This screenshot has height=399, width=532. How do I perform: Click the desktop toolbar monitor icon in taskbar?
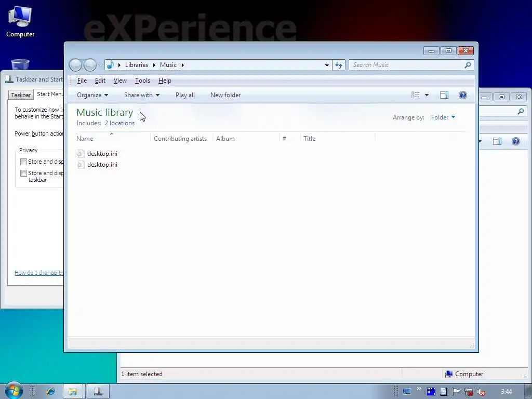[406, 392]
